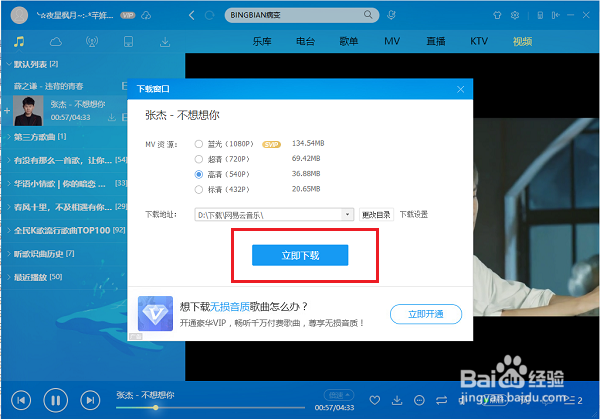Click the search input field

[295, 15]
